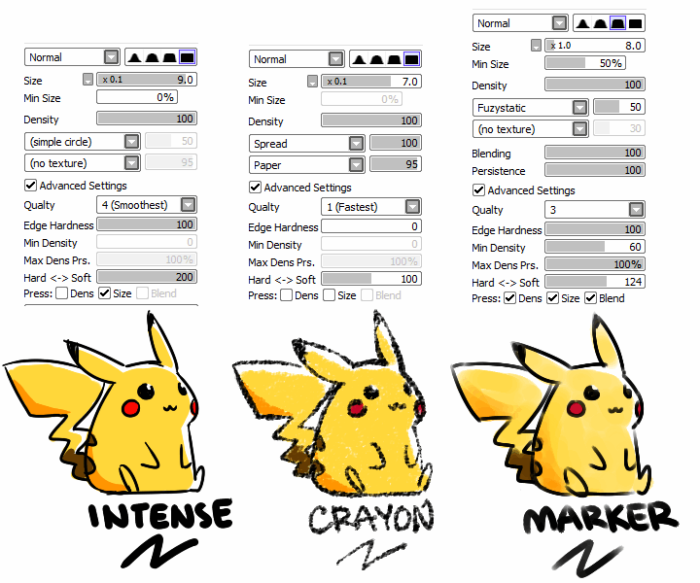700x583 pixels.
Task: Click the Min Size 0% field in Intense panel
Action: pos(137,97)
